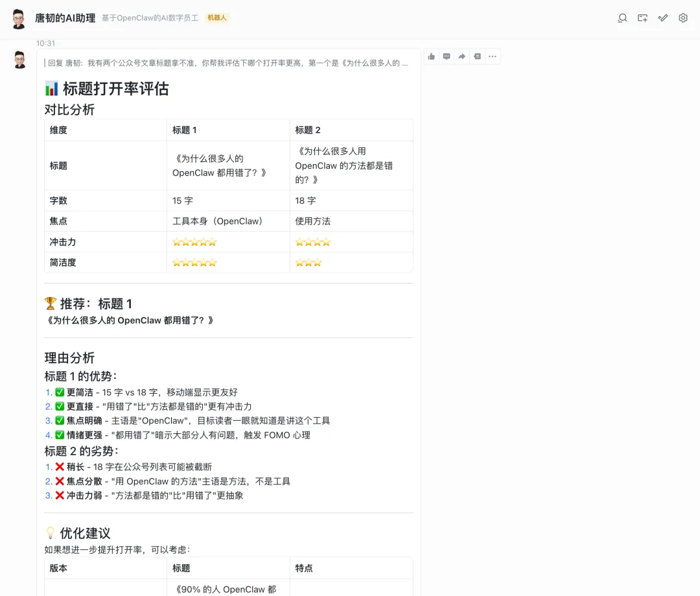Reply to the message with the comment icon
Image resolution: width=700 pixels, height=596 pixels.
pos(447,56)
